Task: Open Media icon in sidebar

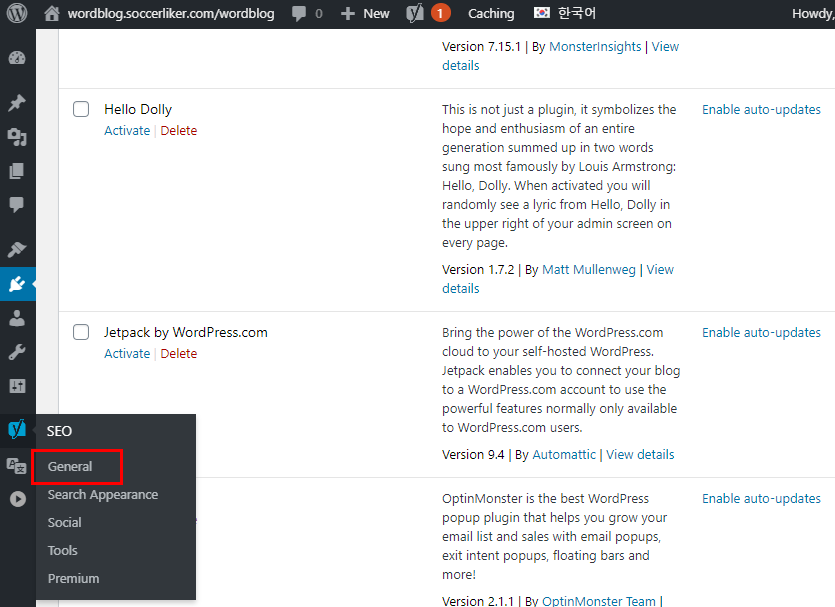Action: (17, 137)
